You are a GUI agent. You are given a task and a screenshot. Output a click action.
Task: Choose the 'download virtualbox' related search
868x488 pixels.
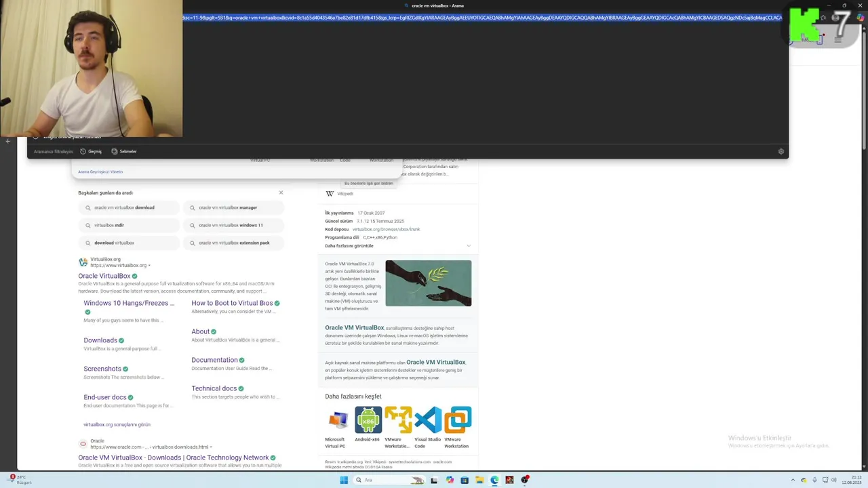point(128,243)
